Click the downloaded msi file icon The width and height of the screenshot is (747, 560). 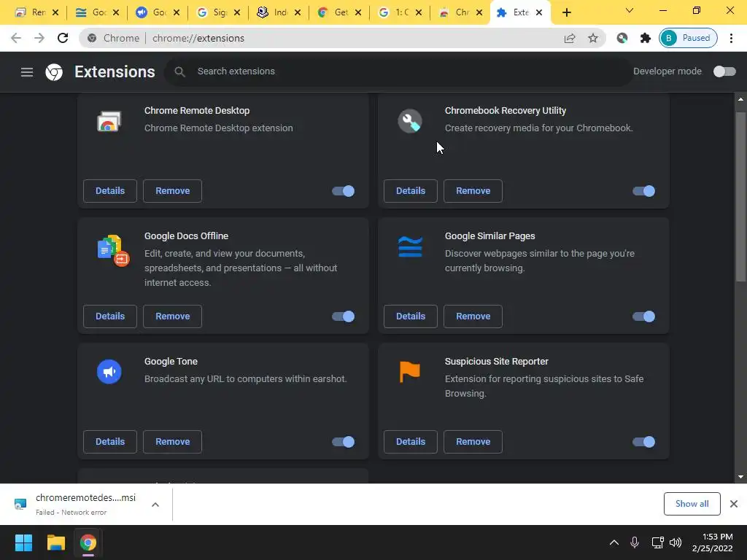[x=20, y=504]
